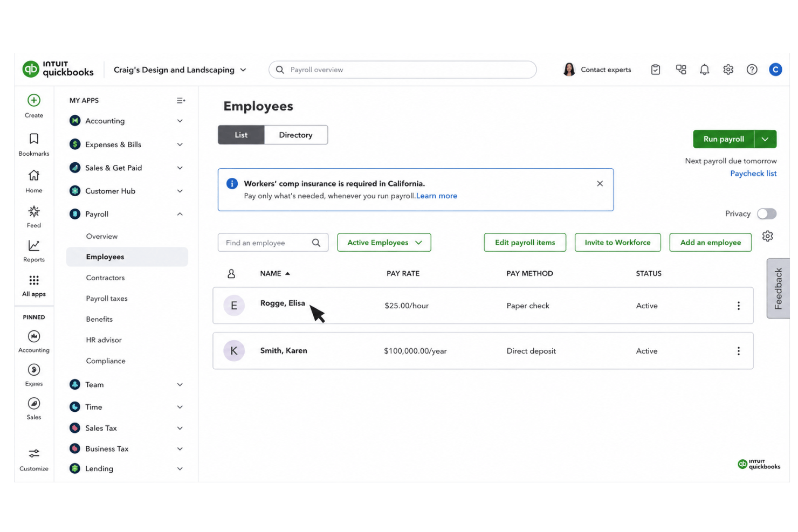Open the Run payroll dropdown arrow
798x532 pixels.
(x=765, y=139)
